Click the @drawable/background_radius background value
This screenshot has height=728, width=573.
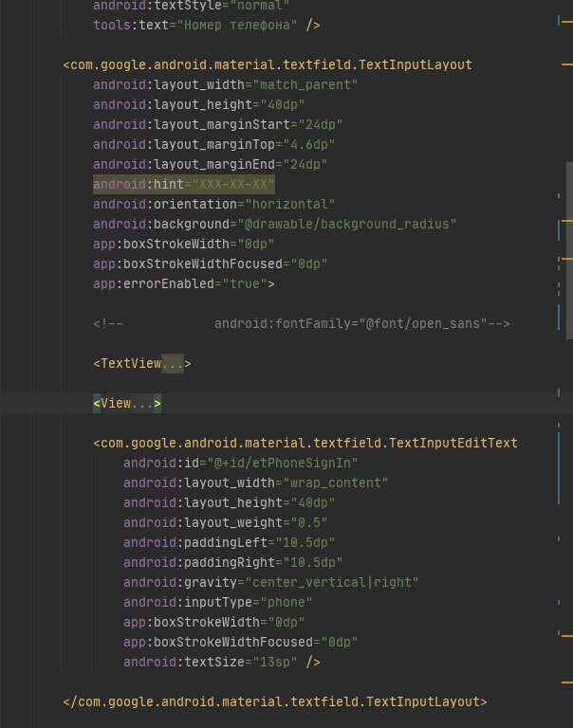pos(346,225)
